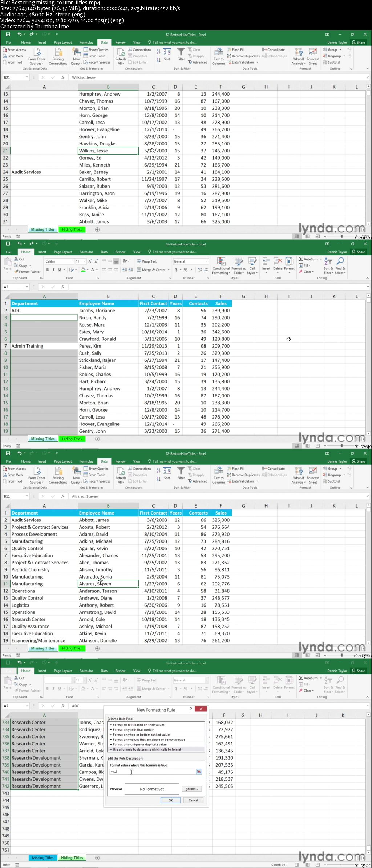This screenshot has width=372, height=868.
Task: Click Advanced filter in the B11 frame
Action: click(198, 481)
